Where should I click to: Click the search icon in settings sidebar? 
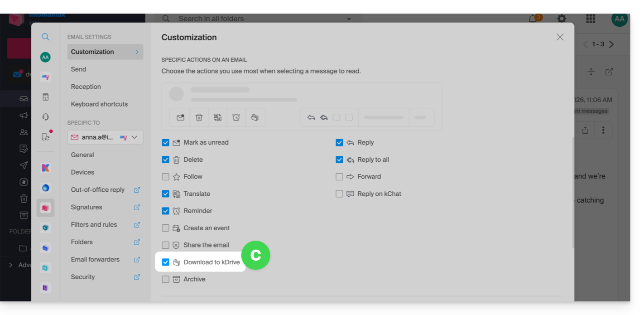point(45,37)
